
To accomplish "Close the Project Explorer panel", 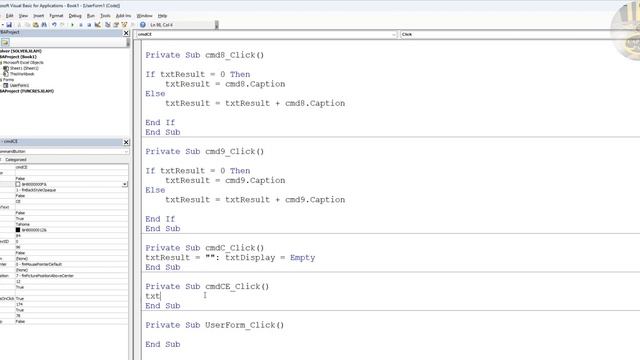I will [x=126, y=33].
